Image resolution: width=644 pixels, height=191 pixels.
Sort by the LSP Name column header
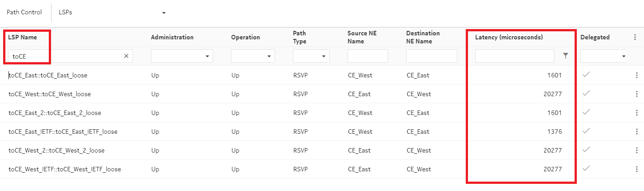coord(22,37)
